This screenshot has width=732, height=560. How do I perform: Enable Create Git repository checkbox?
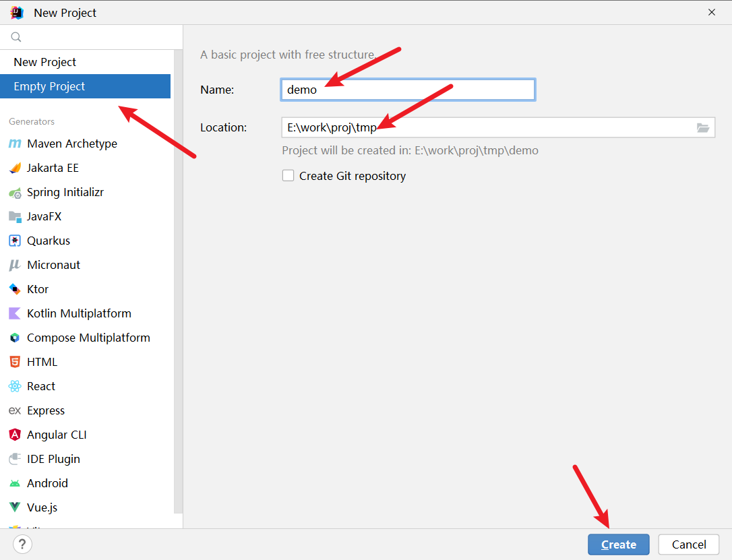[288, 175]
